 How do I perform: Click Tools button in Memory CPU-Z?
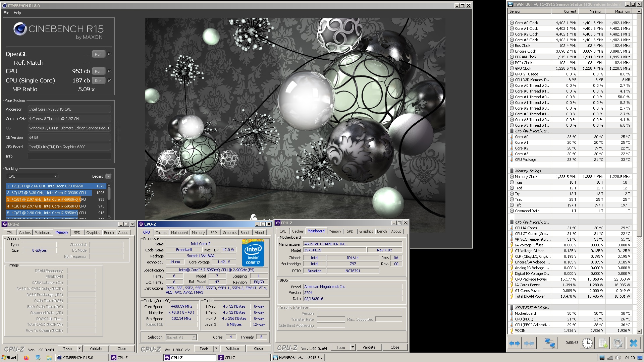click(x=67, y=349)
